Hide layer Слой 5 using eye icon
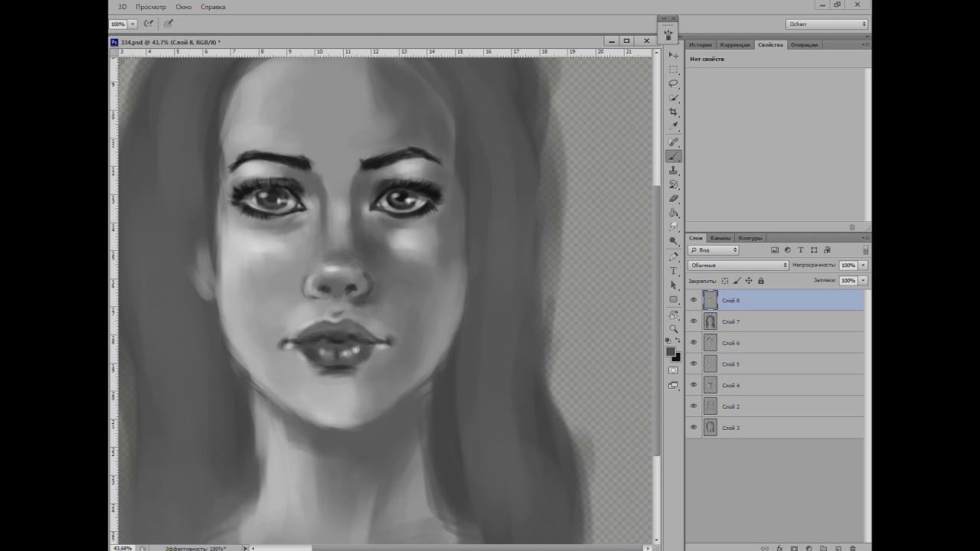Image resolution: width=980 pixels, height=551 pixels. click(694, 364)
